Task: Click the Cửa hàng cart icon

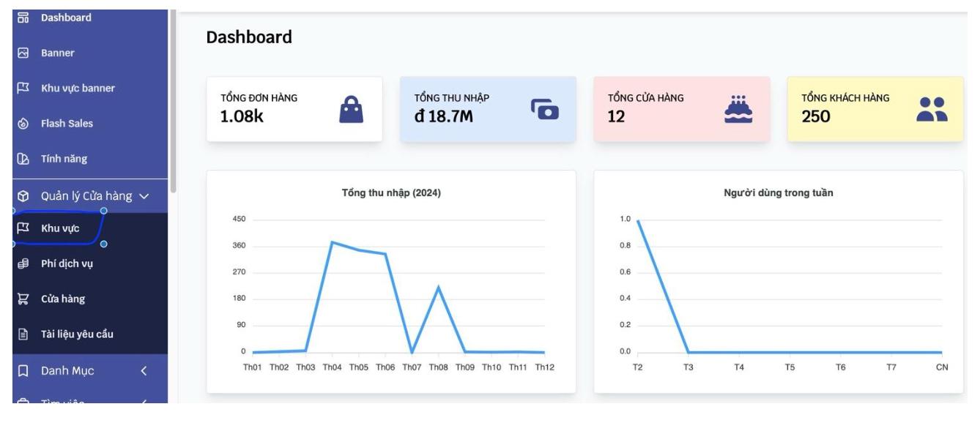Action: point(23,299)
